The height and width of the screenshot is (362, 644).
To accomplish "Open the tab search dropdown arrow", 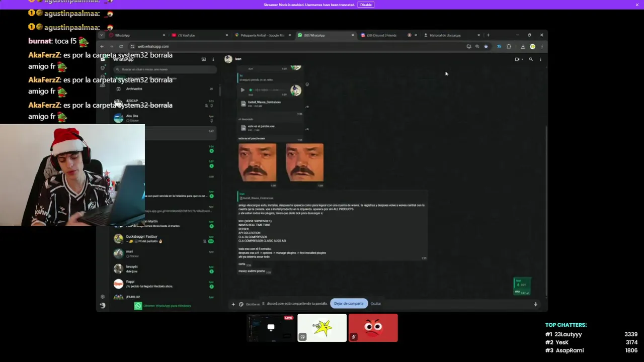I will 102,35.
